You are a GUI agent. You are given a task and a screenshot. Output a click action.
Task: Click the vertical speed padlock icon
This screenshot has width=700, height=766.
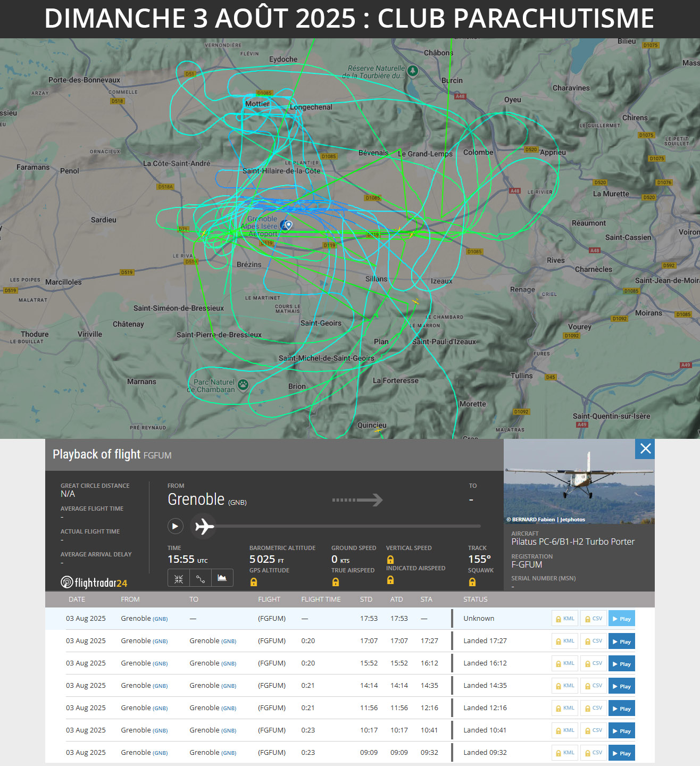click(x=390, y=560)
